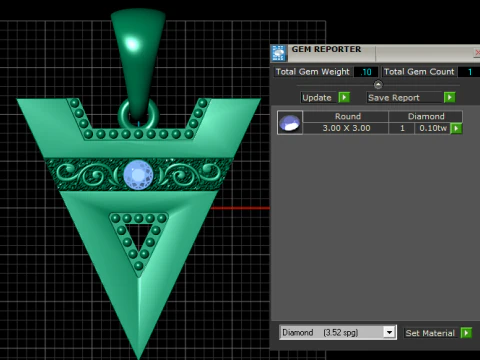Click the Diamond column header

click(x=426, y=116)
